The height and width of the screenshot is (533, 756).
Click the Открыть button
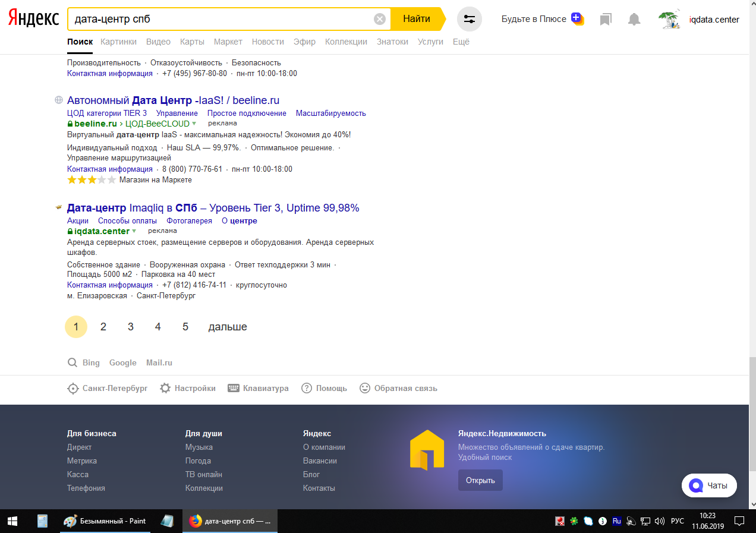coord(480,480)
